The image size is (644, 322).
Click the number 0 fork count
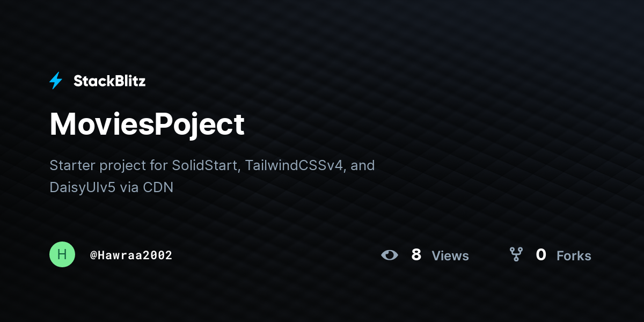(541, 255)
